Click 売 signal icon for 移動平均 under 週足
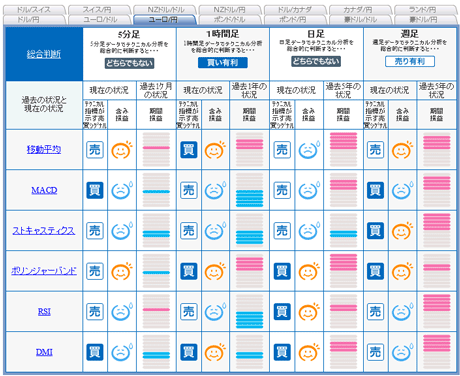Viewport: 460px width, 376px height. [x=375, y=150]
